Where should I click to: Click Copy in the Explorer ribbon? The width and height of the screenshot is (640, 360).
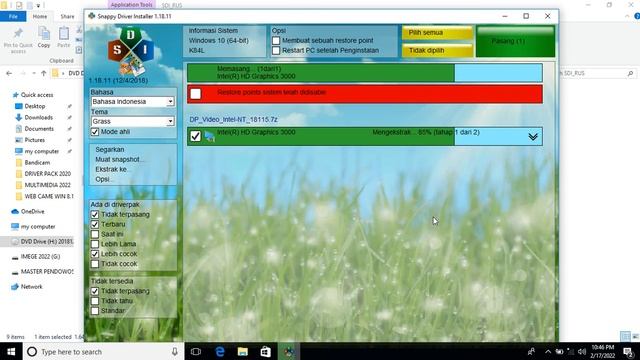click(x=44, y=37)
